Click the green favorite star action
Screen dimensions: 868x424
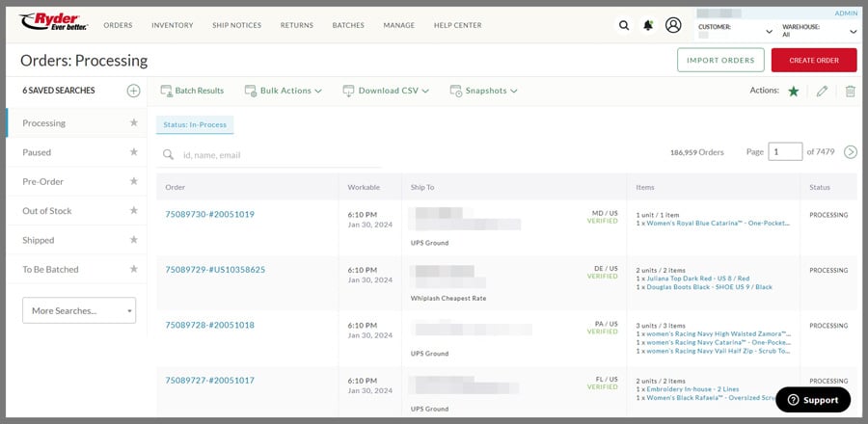click(x=793, y=91)
